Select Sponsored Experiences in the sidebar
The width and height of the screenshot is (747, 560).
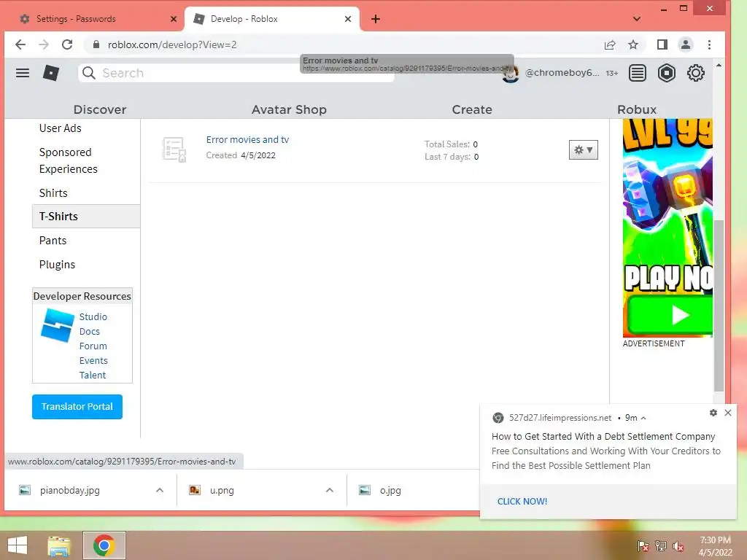68,160
